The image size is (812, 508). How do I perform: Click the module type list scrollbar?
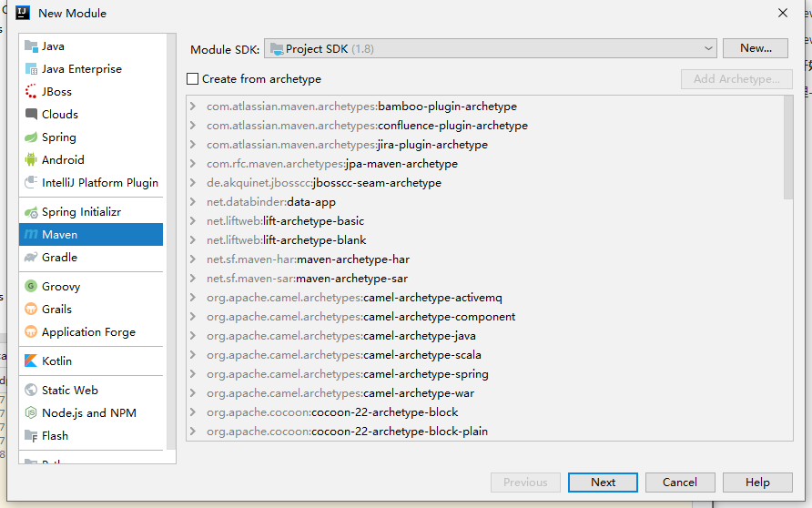tap(171, 242)
